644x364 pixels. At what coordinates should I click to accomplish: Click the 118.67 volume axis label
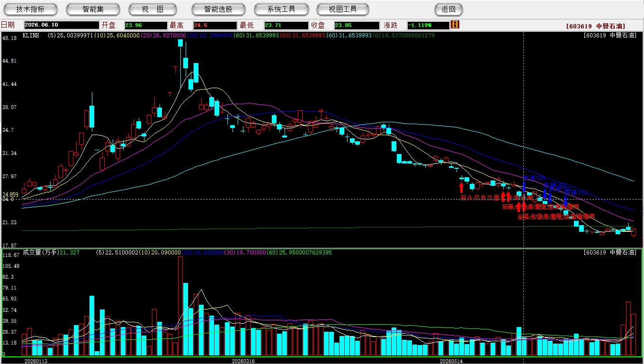[11, 255]
